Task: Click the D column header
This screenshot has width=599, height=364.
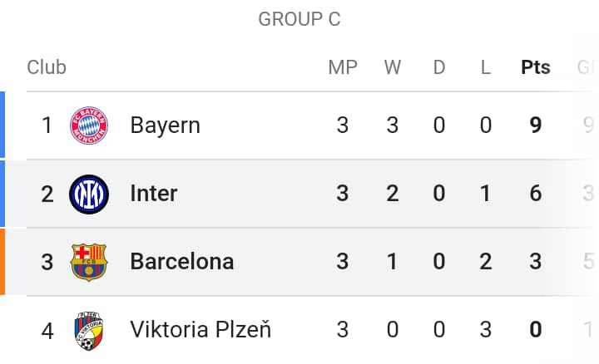Action: coord(439,67)
